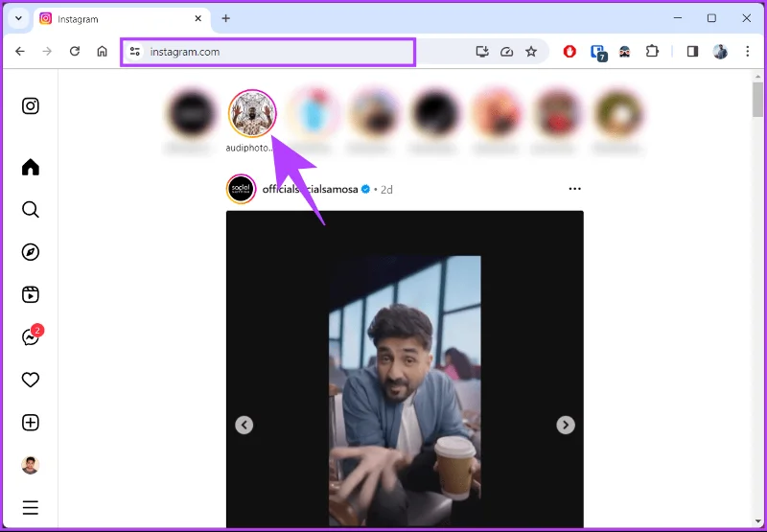Close the Instagram tab
This screenshot has width=767, height=532.
click(x=198, y=18)
